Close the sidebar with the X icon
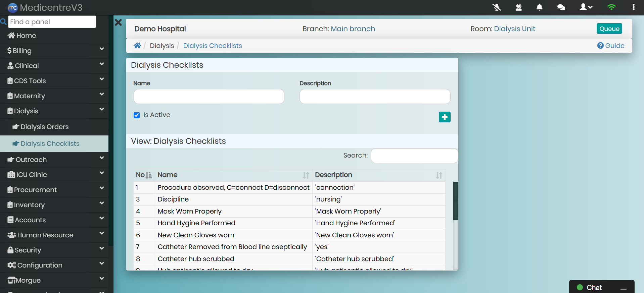This screenshot has height=293, width=644. pos(118,22)
